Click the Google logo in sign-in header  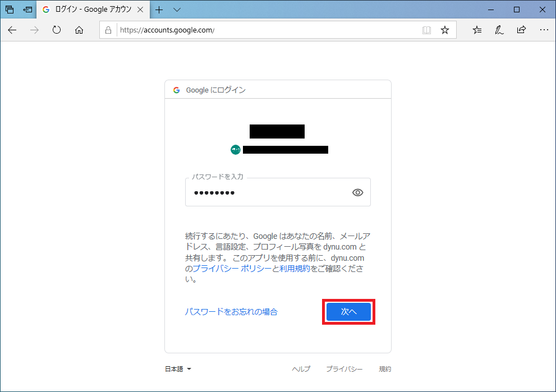coord(176,90)
